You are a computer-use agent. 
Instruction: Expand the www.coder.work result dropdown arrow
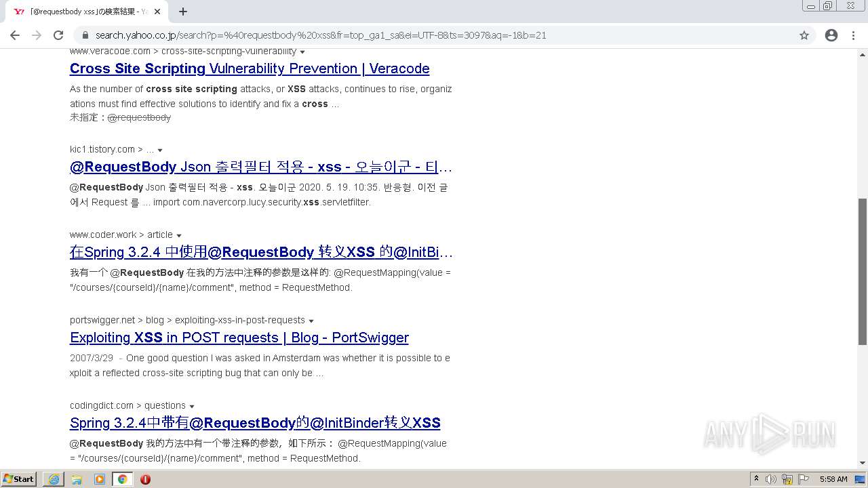pos(179,235)
